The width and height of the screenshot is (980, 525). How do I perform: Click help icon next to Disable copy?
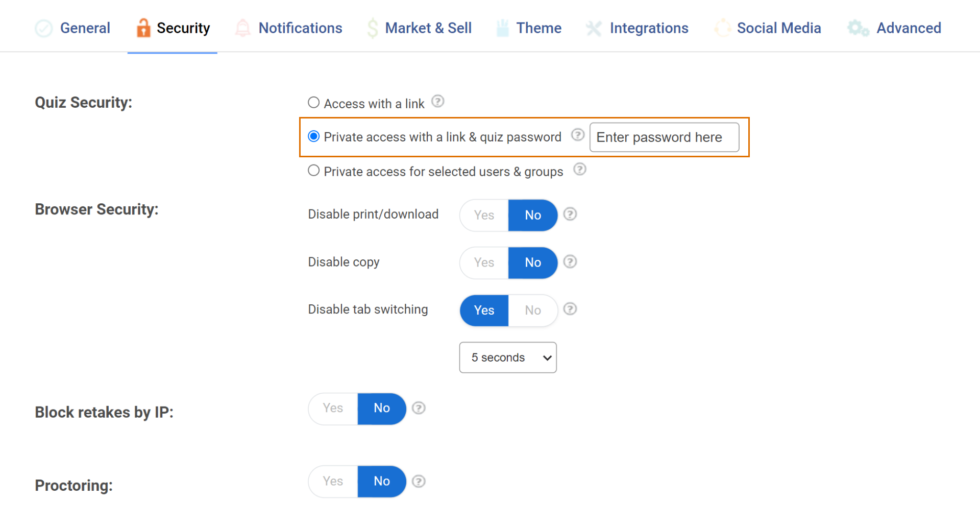(x=570, y=262)
